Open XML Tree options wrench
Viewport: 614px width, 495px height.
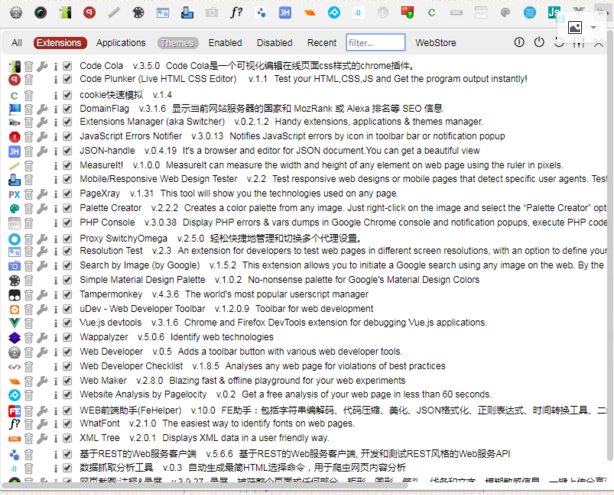pyautogui.click(x=42, y=438)
